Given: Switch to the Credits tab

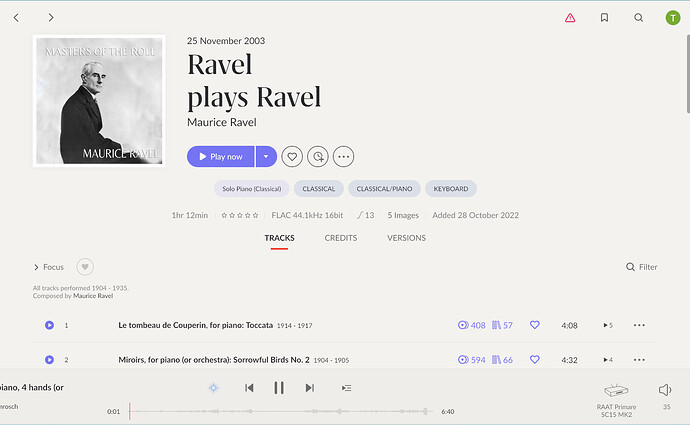Looking at the screenshot, I should 340,238.
